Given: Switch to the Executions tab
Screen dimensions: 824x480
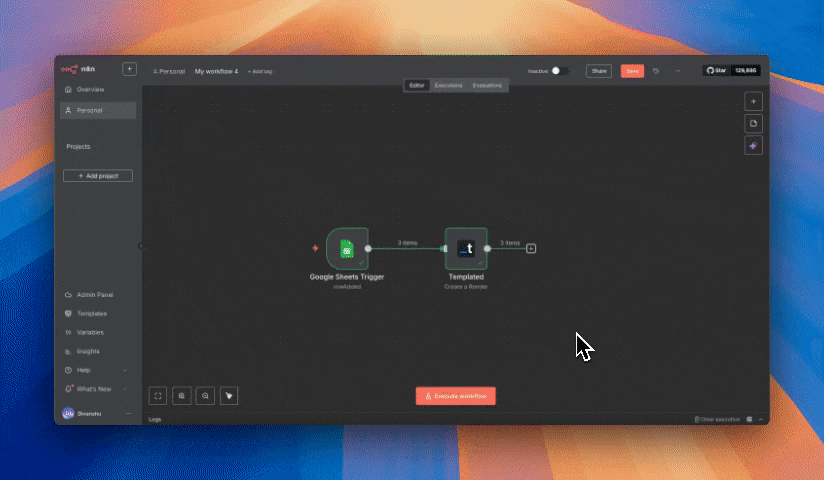Looking at the screenshot, I should point(448,85).
